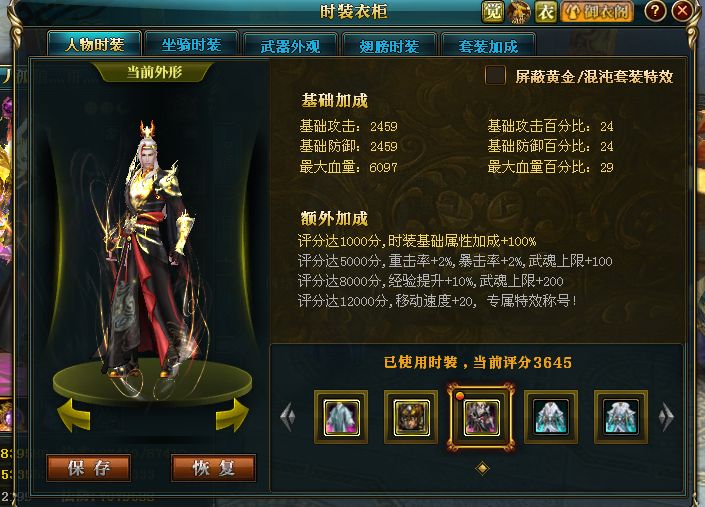Viewport: 705px width, 507px height.
Task: Rotate character left with yellow arrow
Action: pyautogui.click(x=74, y=414)
